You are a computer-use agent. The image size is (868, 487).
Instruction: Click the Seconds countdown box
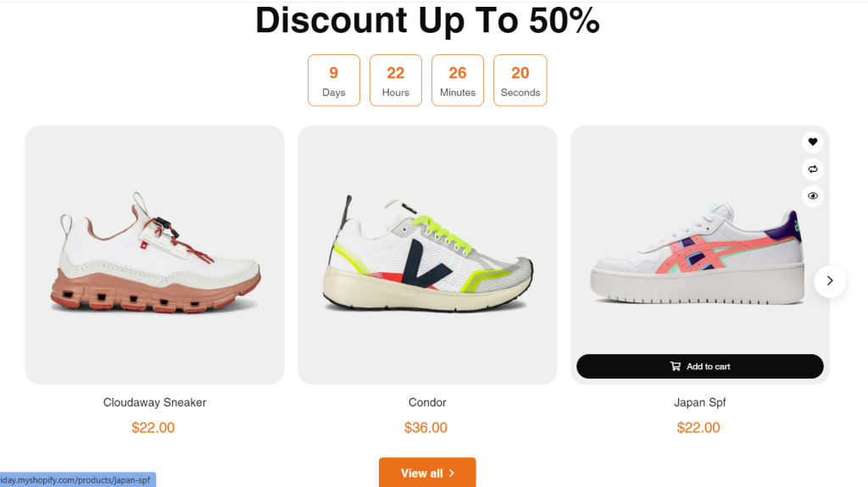point(520,80)
